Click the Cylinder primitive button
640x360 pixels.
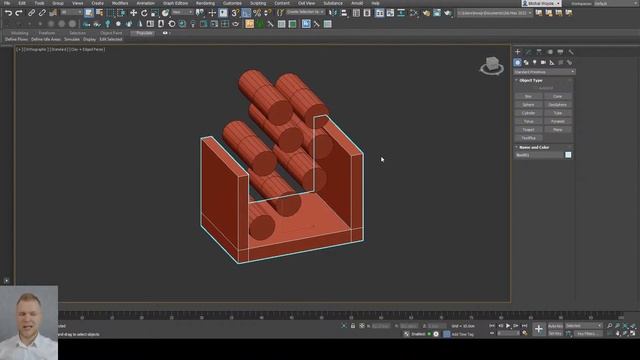point(529,113)
